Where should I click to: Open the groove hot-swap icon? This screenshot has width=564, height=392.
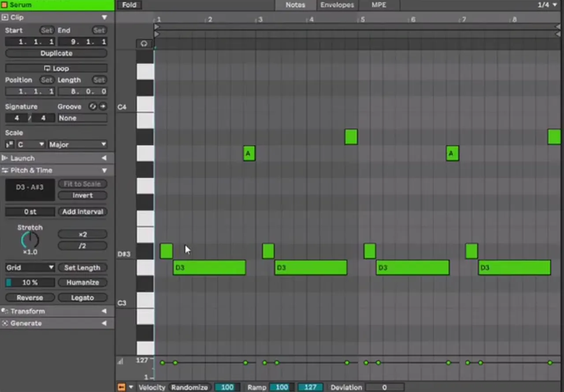(93, 107)
